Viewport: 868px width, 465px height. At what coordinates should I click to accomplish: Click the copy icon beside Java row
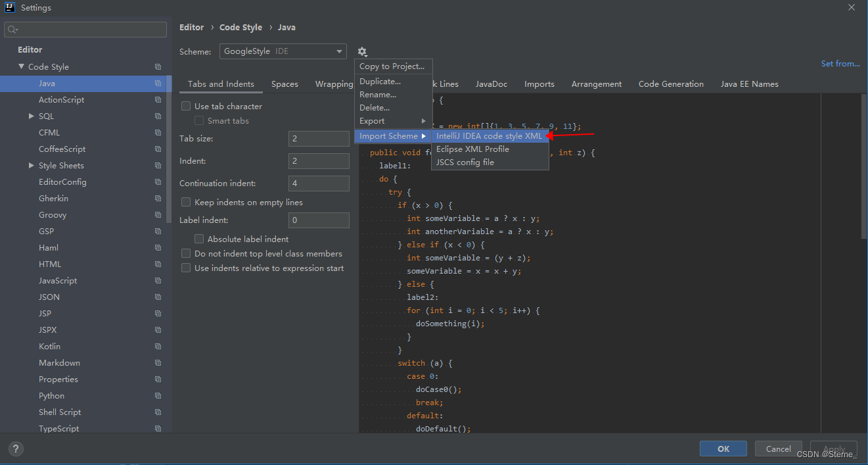click(x=158, y=84)
